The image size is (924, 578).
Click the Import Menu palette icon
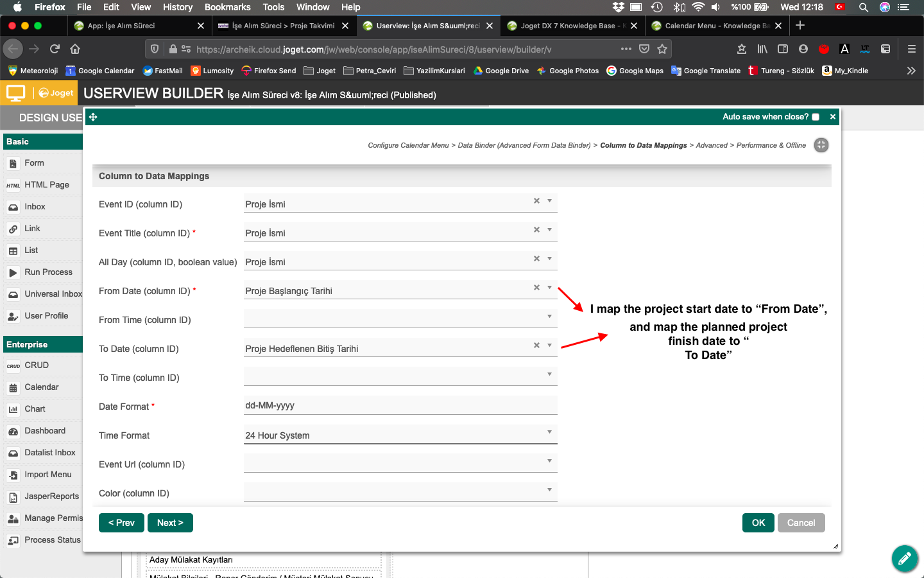pos(13,475)
